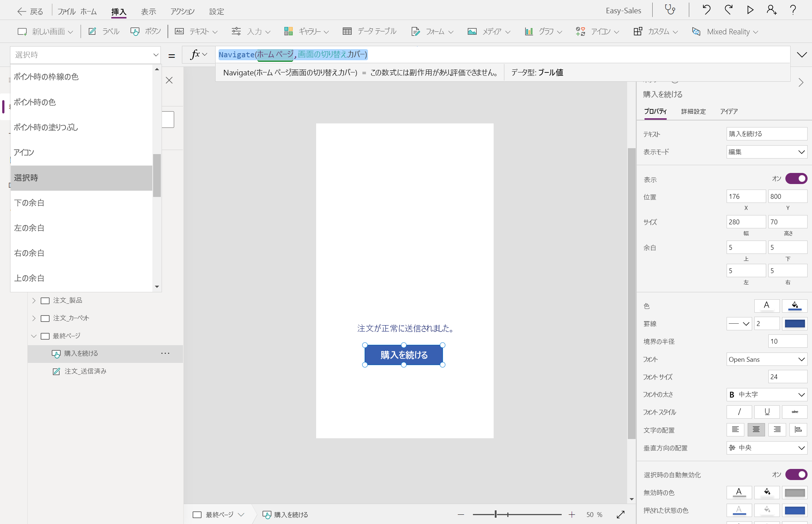Open the メディア insert dropdown

tap(489, 31)
